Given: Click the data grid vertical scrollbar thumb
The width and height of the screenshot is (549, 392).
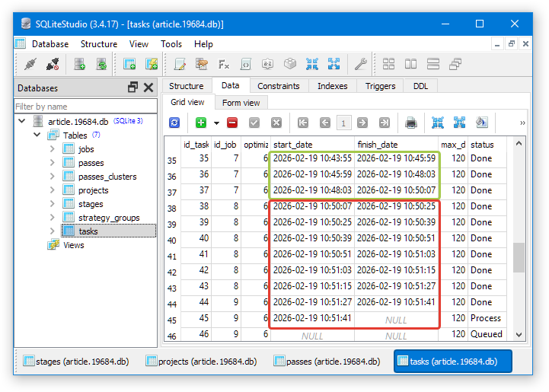Looking at the screenshot, I should tap(519, 257).
